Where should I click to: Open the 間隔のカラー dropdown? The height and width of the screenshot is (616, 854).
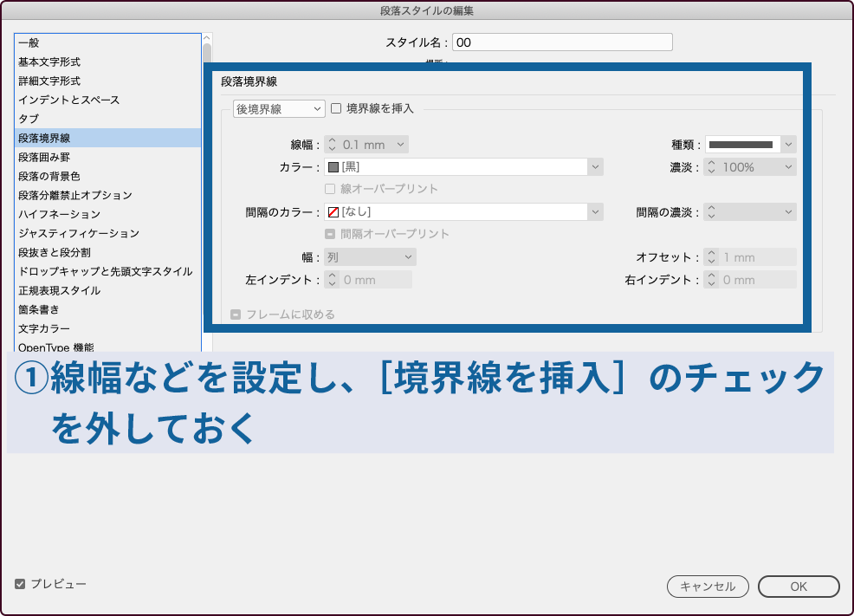596,211
